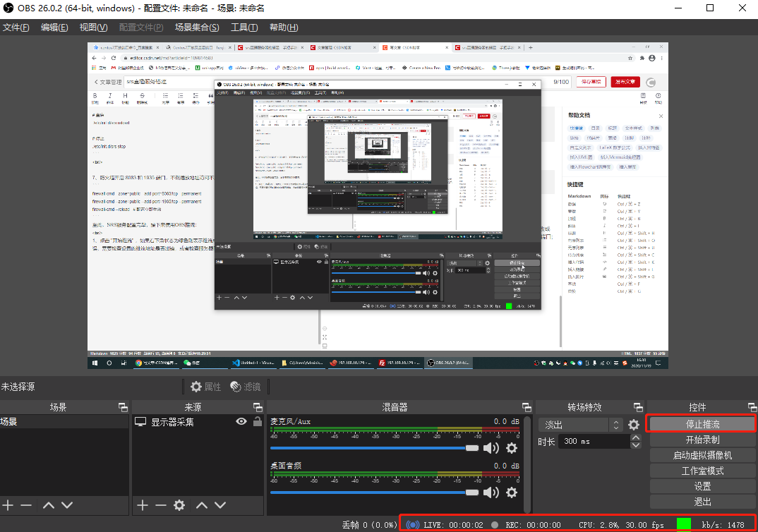Click the LIVE streaming status icon
758x532 pixels.
click(412, 525)
